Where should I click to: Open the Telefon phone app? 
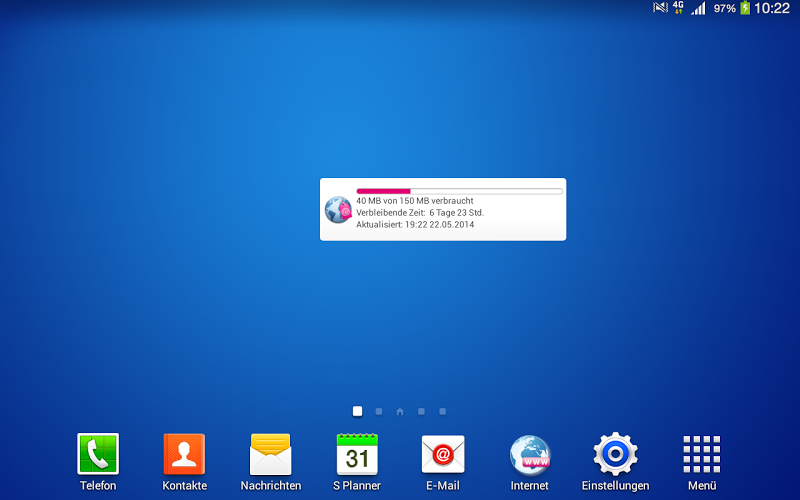[98, 454]
